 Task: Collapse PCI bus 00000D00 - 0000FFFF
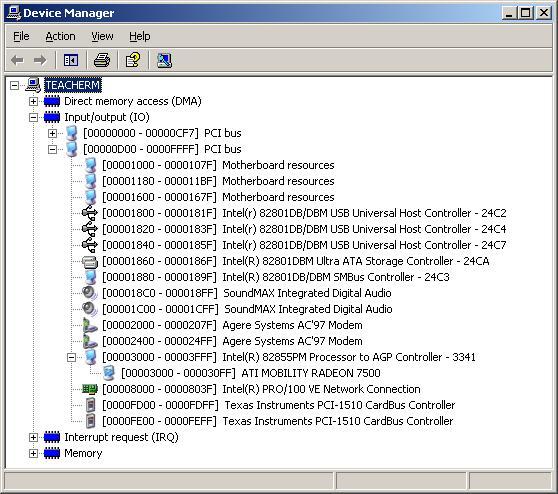coord(52,149)
